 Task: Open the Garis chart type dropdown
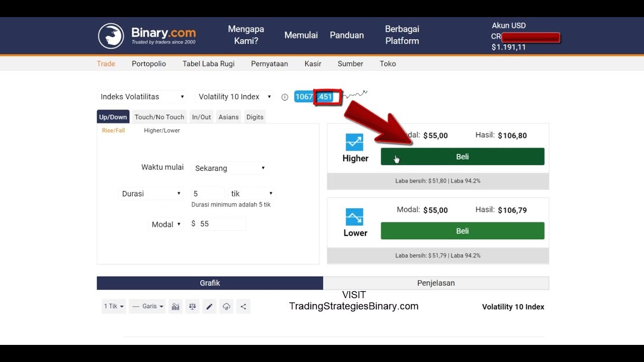(147, 307)
